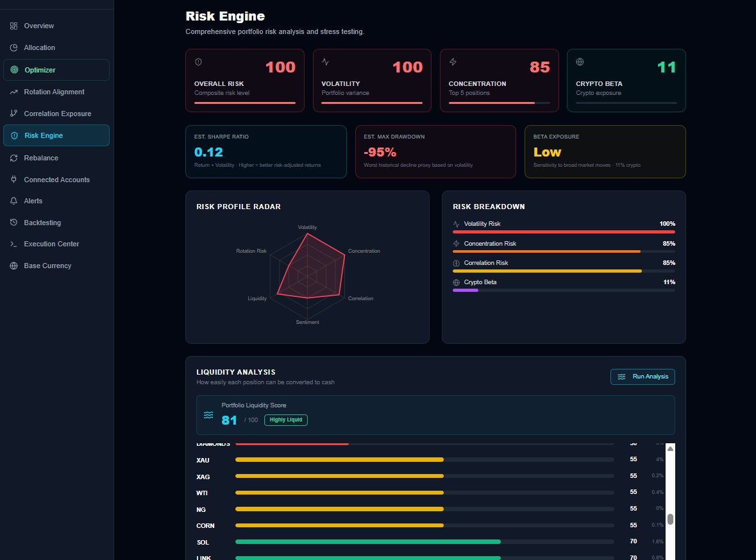
Task: Click the Alerts bell icon
Action: 13,201
